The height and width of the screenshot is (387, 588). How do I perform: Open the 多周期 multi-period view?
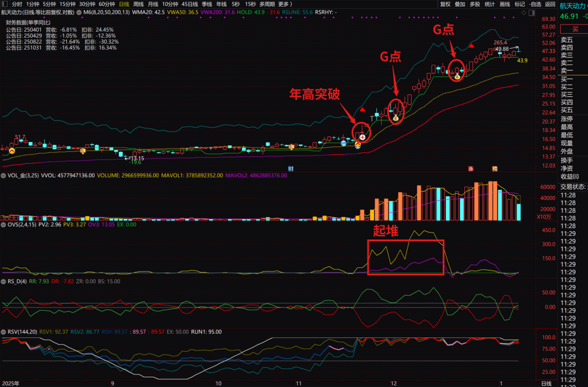267,4
